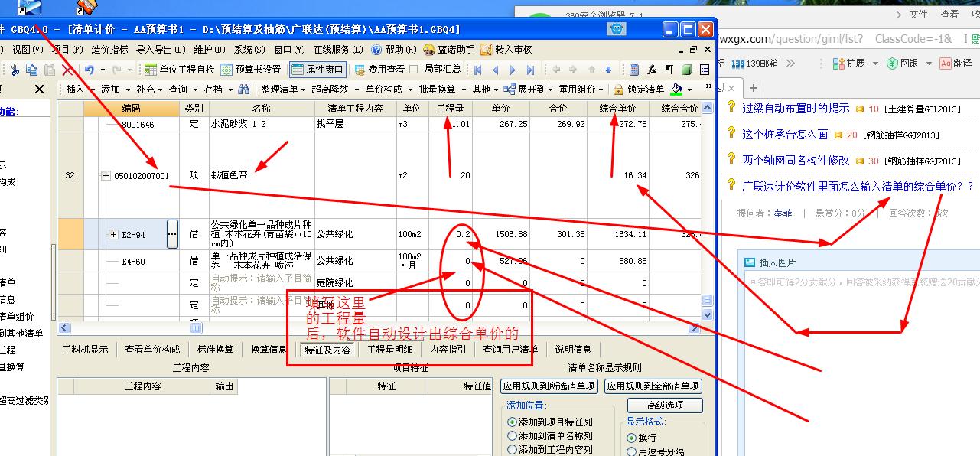Image resolution: width=980 pixels, height=456 pixels.
Task: Expand the E2-94 sub-item row
Action: tap(114, 234)
